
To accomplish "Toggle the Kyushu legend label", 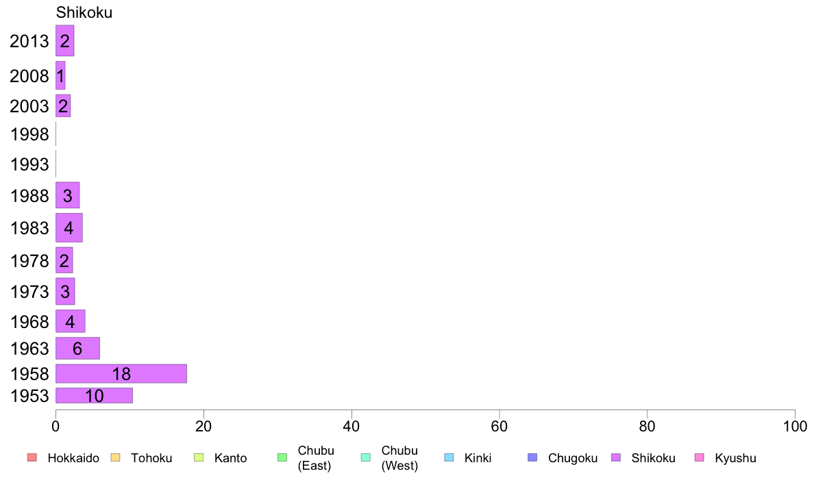I will click(735, 458).
